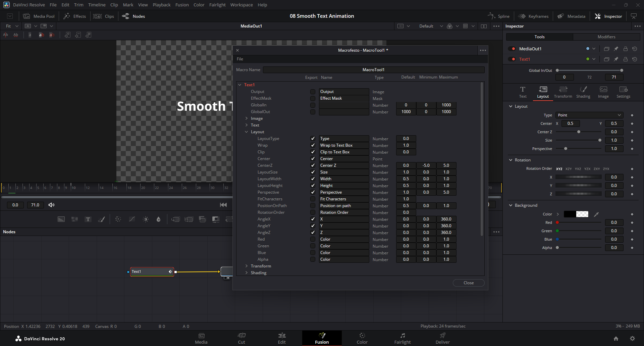Screen dimensions: 644x346
Task: Open the Fusion menu in menu bar
Action: point(182,5)
